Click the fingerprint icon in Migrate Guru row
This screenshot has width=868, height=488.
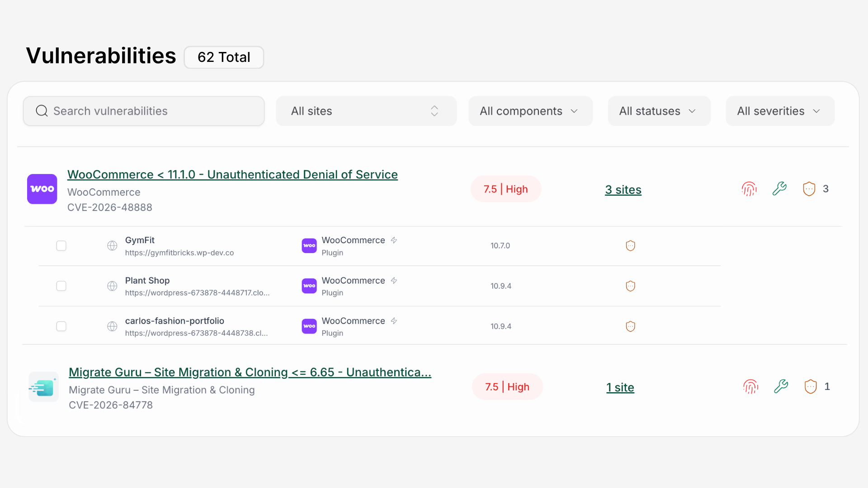(750, 386)
